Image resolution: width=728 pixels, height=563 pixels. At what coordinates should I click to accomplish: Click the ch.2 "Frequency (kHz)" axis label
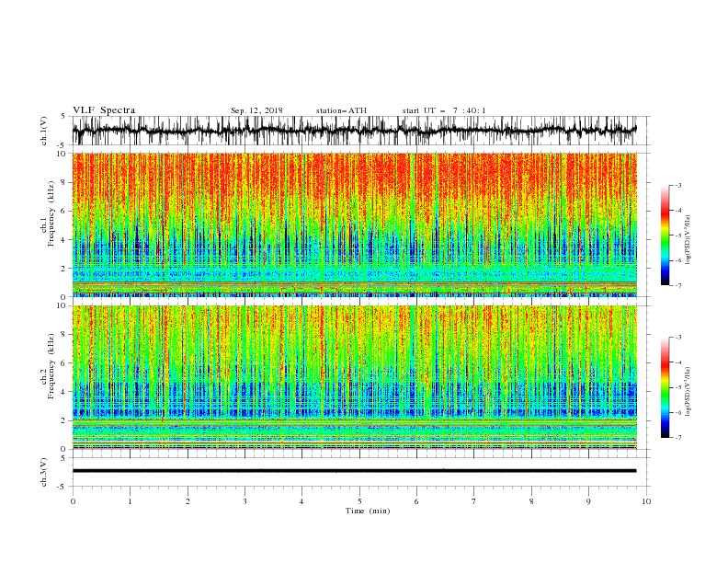(51, 366)
